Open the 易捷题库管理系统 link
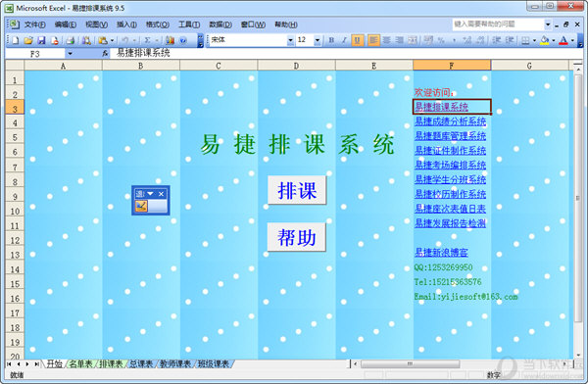Image resolution: width=588 pixels, height=384 pixels. tap(451, 136)
